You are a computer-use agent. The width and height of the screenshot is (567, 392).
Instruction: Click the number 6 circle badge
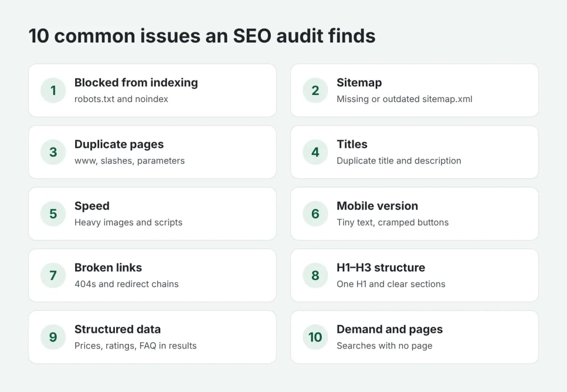(315, 213)
